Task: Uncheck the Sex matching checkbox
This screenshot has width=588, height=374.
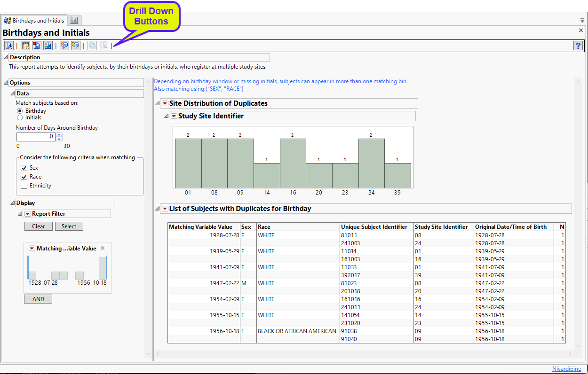Action: click(x=24, y=168)
